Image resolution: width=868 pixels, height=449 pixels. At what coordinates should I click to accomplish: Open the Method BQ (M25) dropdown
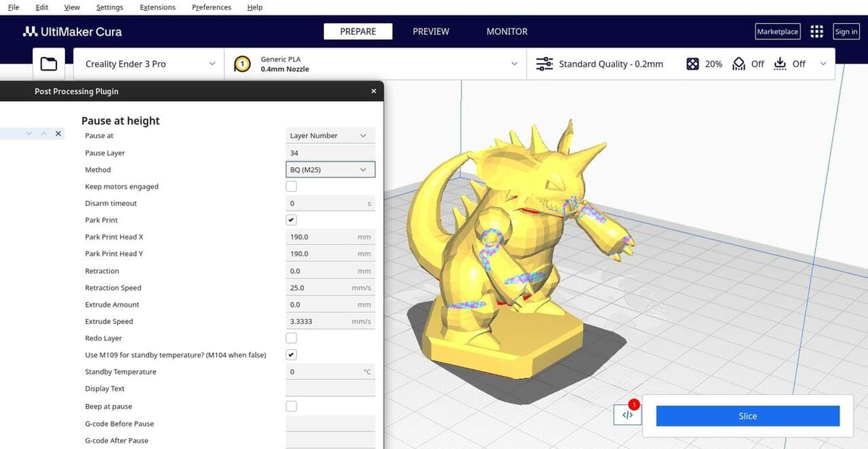click(331, 170)
